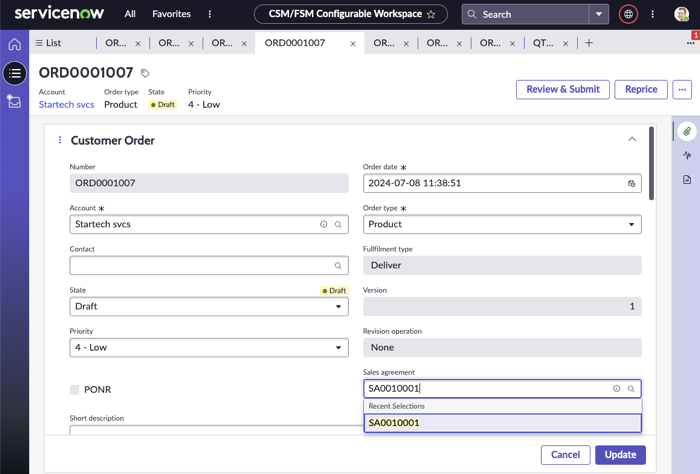The width and height of the screenshot is (700, 474).
Task: Close the QT... tab
Action: pyautogui.click(x=566, y=43)
